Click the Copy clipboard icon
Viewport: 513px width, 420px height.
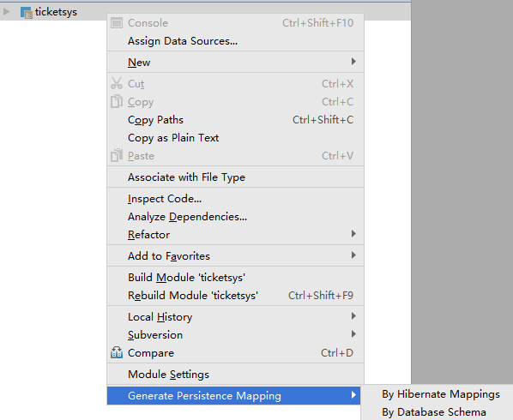click(117, 101)
